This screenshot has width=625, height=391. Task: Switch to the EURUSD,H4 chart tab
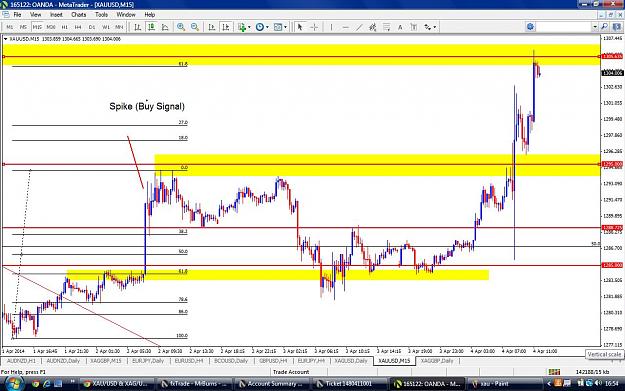pos(189,361)
